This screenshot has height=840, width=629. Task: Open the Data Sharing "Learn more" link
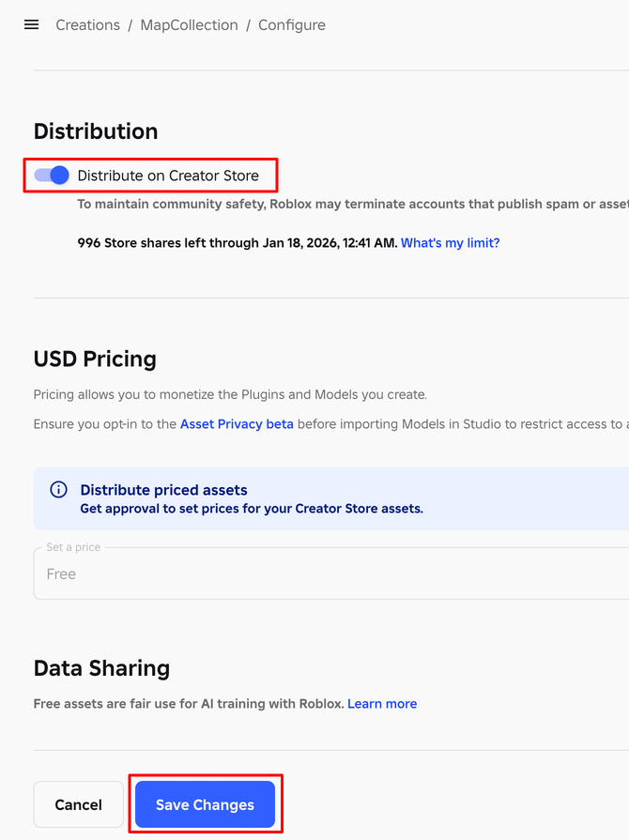(382, 704)
